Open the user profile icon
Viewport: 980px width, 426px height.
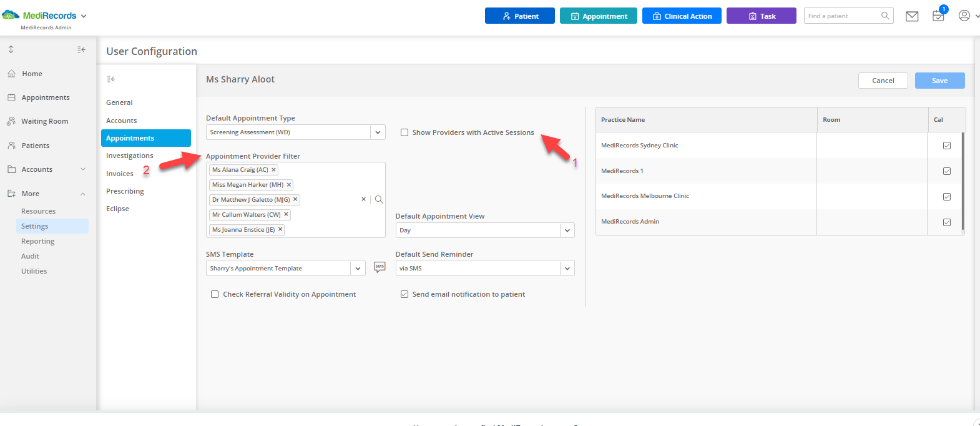click(964, 16)
